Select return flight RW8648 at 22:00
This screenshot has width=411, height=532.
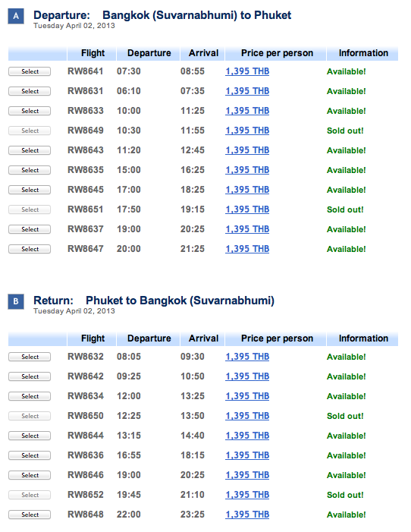coord(30,515)
